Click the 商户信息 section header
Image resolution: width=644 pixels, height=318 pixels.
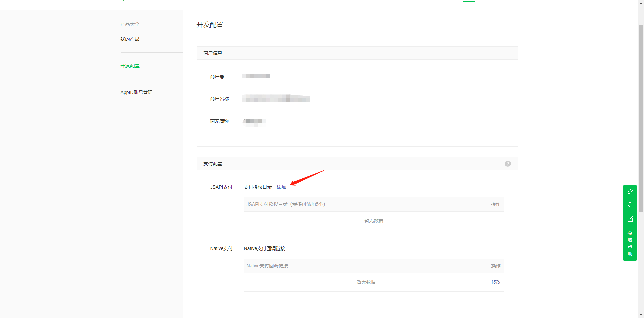[357, 53]
